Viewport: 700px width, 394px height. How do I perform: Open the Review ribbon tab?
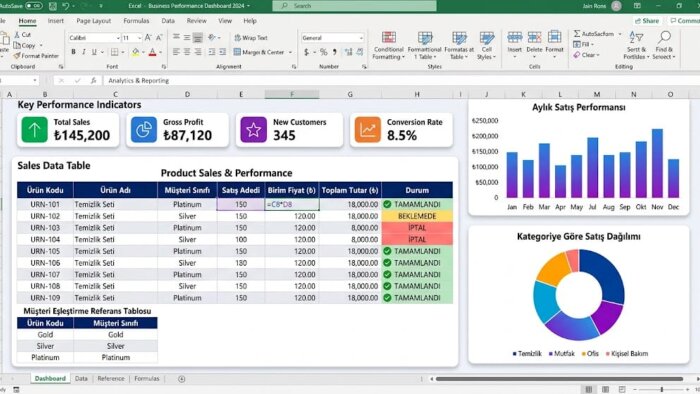pyautogui.click(x=196, y=21)
